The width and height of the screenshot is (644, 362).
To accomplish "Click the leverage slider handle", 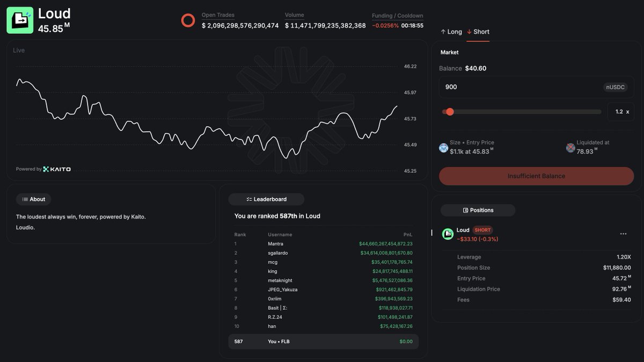I will (450, 112).
